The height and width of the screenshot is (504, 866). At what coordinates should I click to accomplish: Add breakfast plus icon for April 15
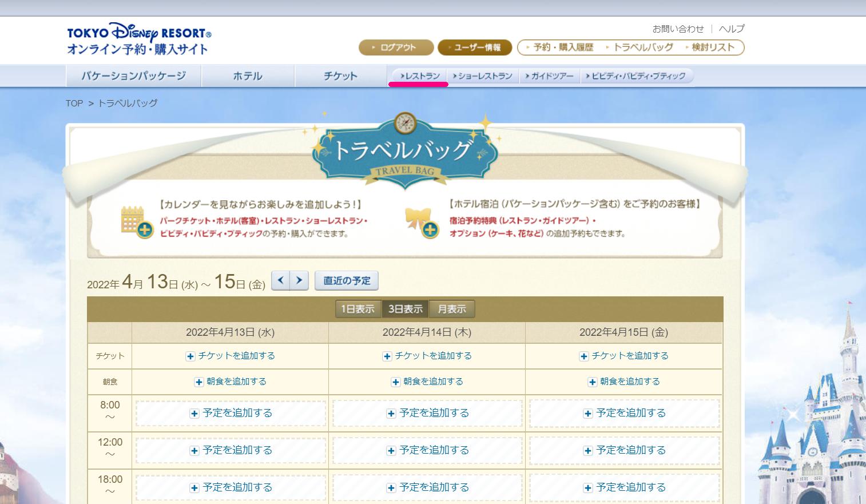tap(593, 382)
